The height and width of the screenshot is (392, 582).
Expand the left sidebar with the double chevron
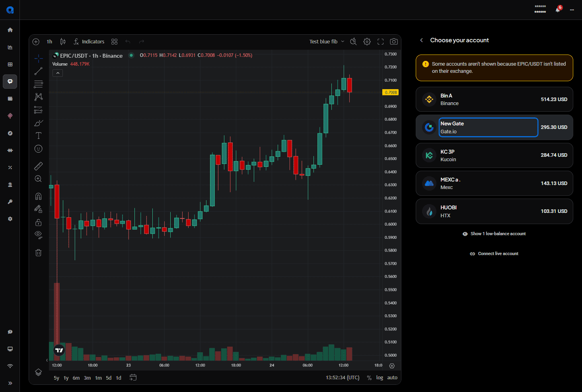point(10,383)
